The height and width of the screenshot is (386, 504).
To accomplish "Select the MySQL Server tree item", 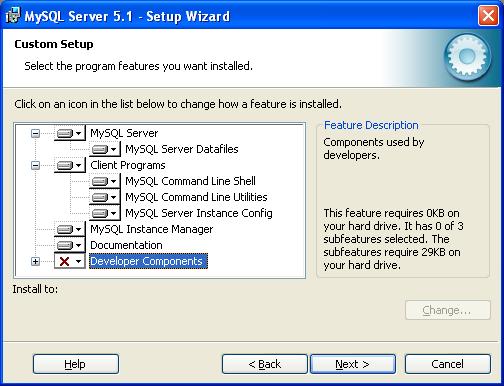I will (124, 133).
